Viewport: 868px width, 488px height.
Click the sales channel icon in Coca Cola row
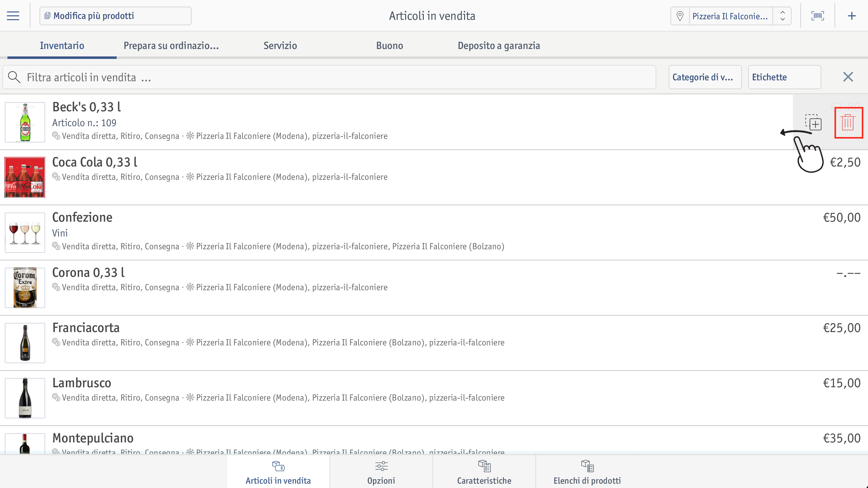click(56, 176)
